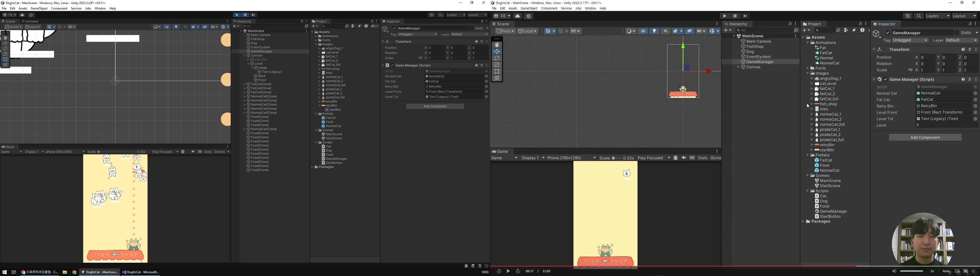Toggle scene lighting in the left Scene view
This screenshot has width=980, height=276.
(x=176, y=27)
